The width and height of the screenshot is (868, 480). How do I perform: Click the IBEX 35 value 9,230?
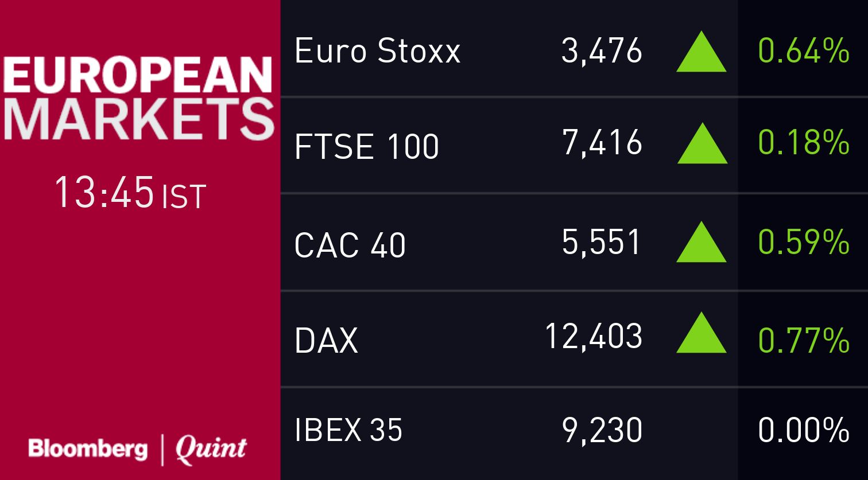[601, 430]
